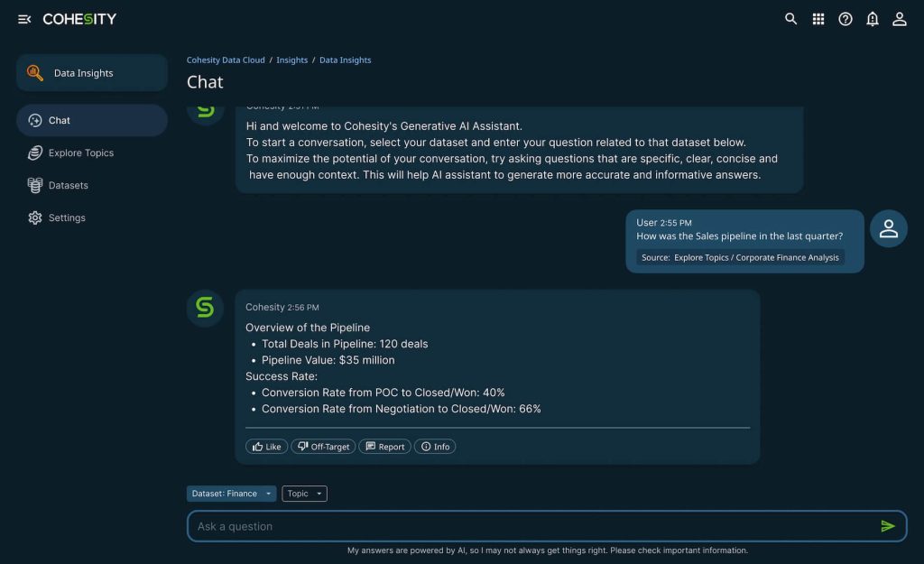Open the Topic dropdown
This screenshot has height=564, width=924.
(x=304, y=494)
